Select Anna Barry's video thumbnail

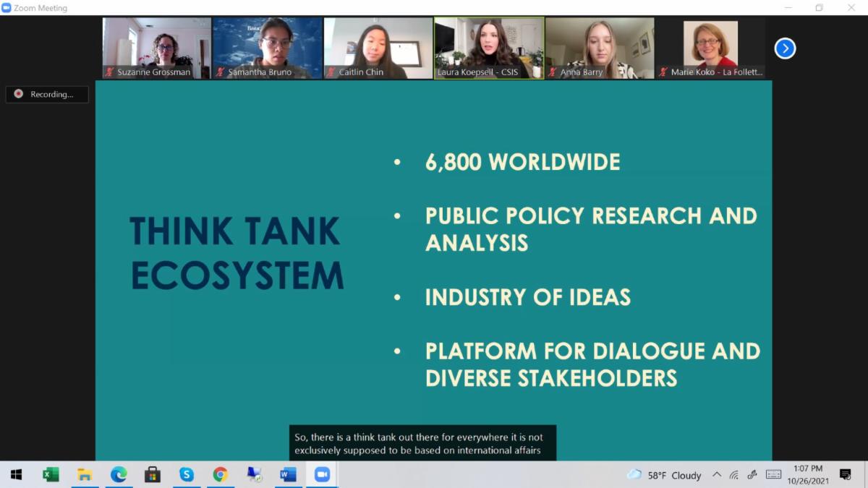click(600, 48)
